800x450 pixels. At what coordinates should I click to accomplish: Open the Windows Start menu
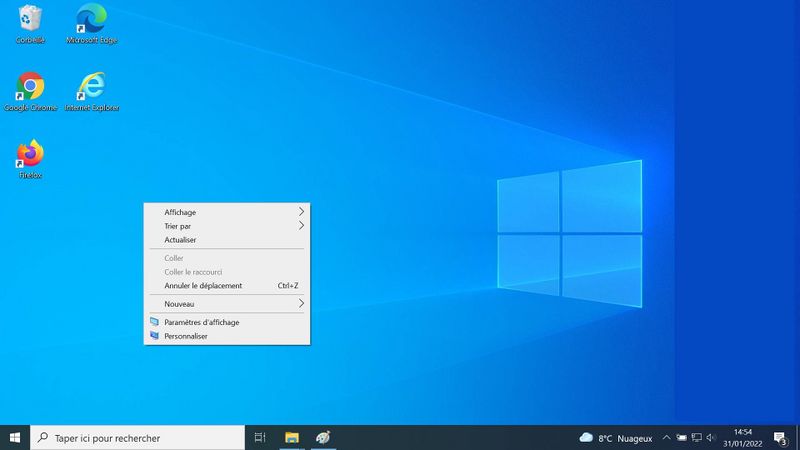(15, 438)
